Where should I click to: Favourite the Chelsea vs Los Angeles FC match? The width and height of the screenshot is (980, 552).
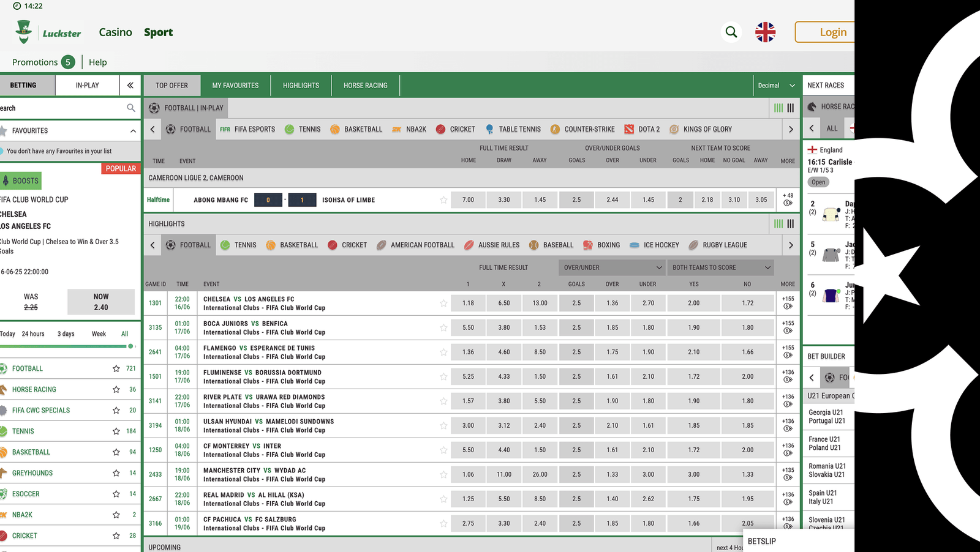click(x=443, y=304)
